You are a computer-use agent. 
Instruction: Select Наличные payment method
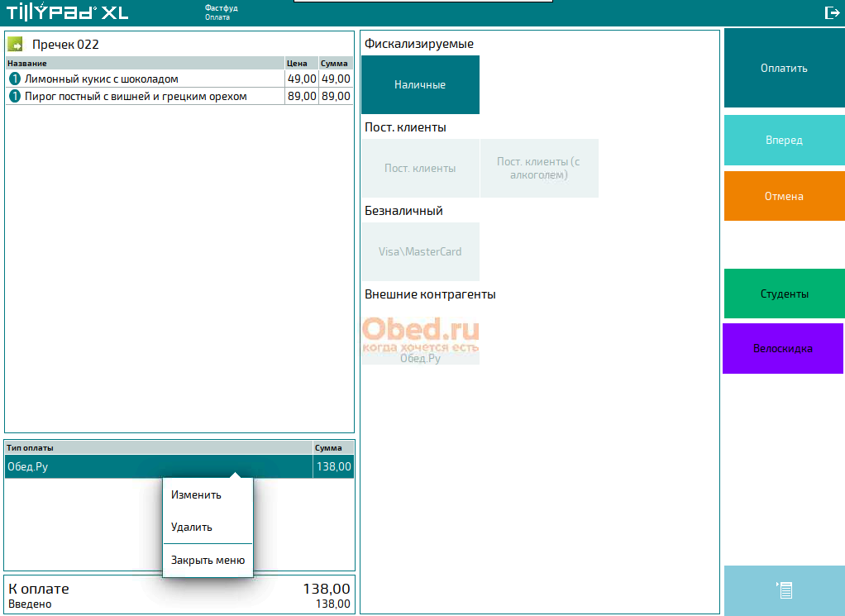(420, 85)
